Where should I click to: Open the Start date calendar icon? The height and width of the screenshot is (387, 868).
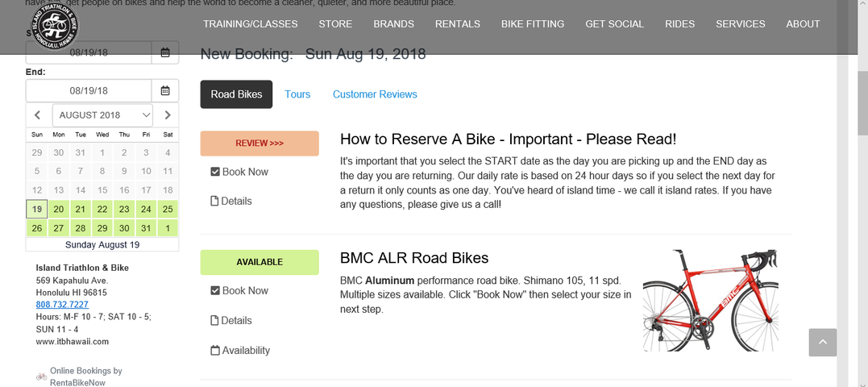165,52
